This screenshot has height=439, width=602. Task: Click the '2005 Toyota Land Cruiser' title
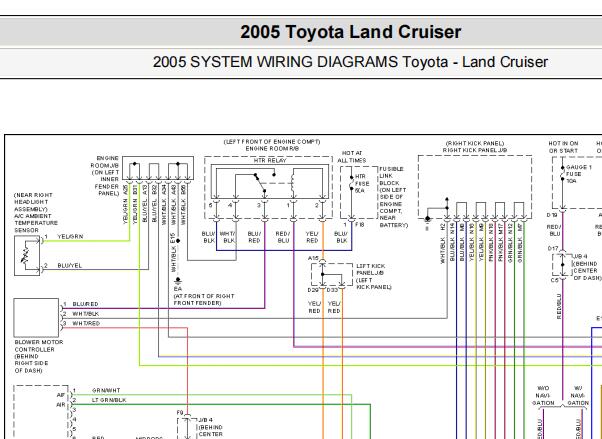(351, 32)
